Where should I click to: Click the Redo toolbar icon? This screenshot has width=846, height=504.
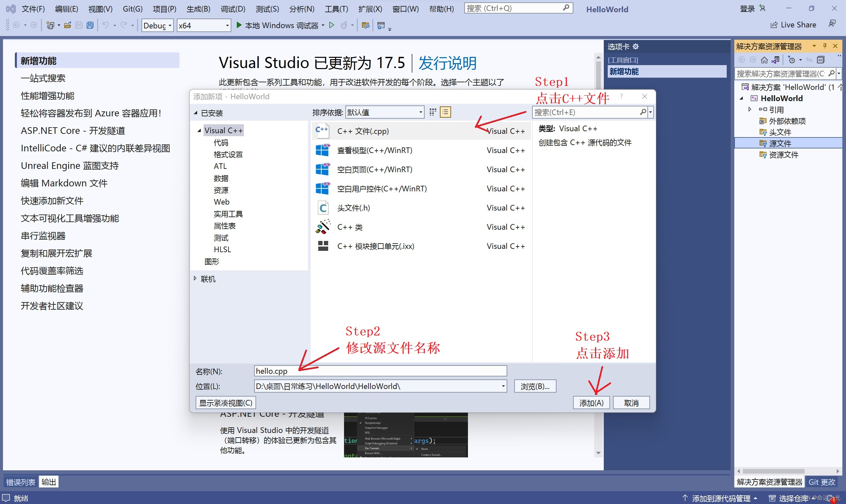coord(124,25)
